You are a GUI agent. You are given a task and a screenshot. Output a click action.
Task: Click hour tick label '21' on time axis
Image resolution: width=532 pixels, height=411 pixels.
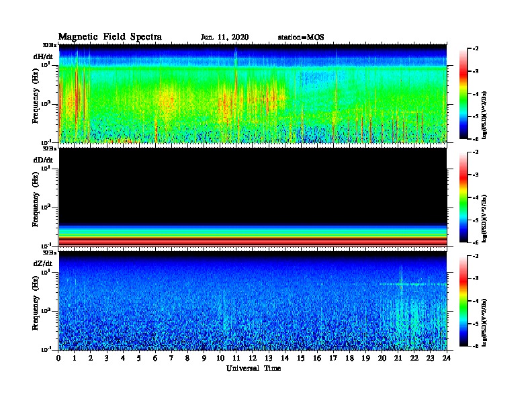(x=398, y=358)
